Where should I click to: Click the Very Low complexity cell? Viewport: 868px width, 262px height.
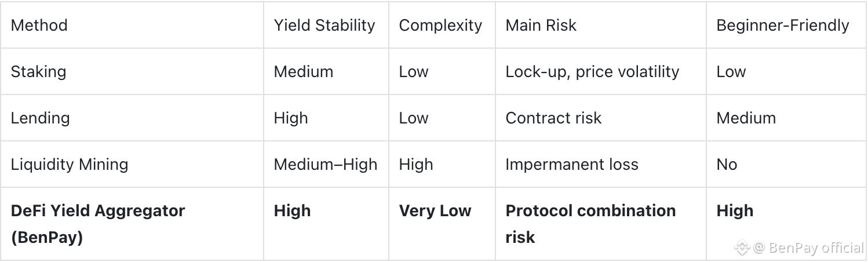point(435,210)
